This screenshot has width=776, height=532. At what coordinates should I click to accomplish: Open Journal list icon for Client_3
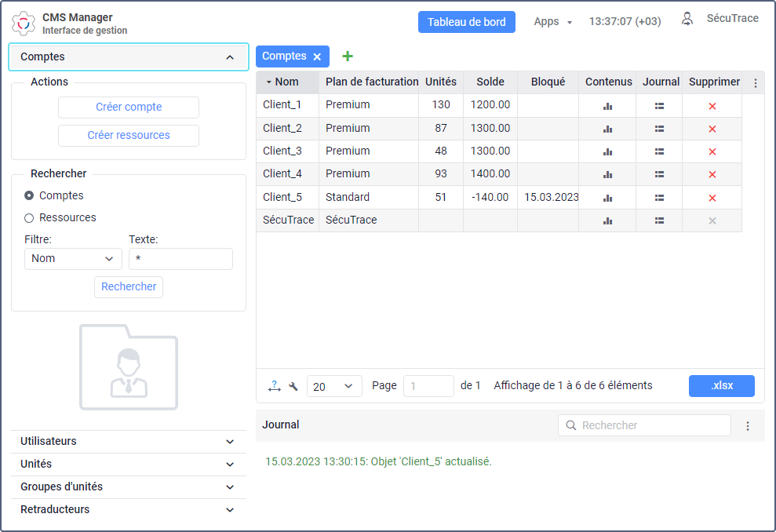point(659,151)
